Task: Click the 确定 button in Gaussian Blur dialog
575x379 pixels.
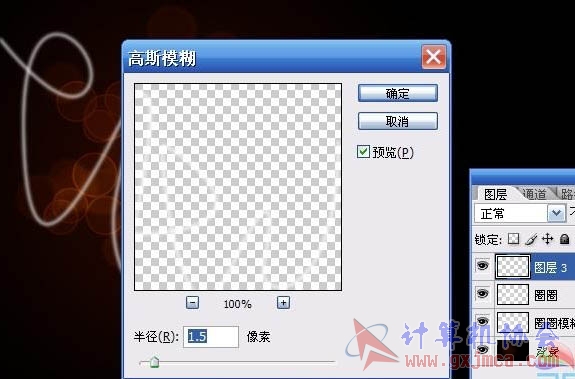Action: tap(398, 93)
